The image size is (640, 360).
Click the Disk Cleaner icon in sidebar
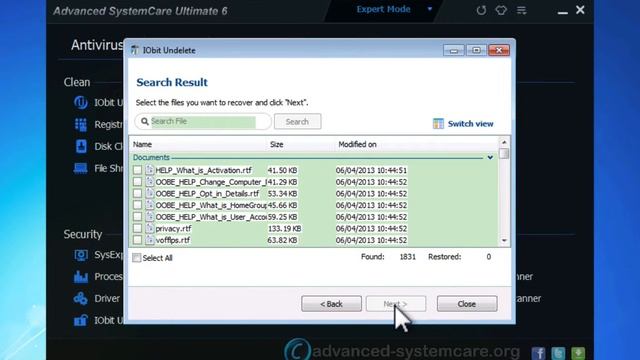pos(81,146)
